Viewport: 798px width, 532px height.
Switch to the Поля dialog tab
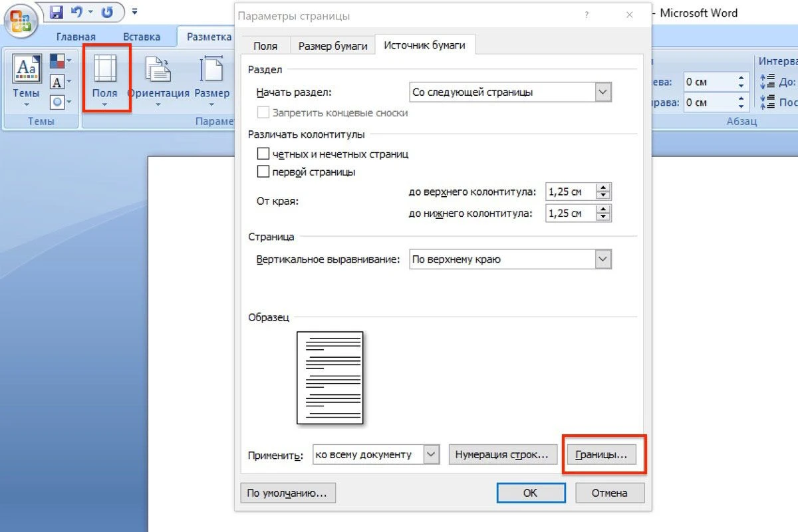click(265, 45)
